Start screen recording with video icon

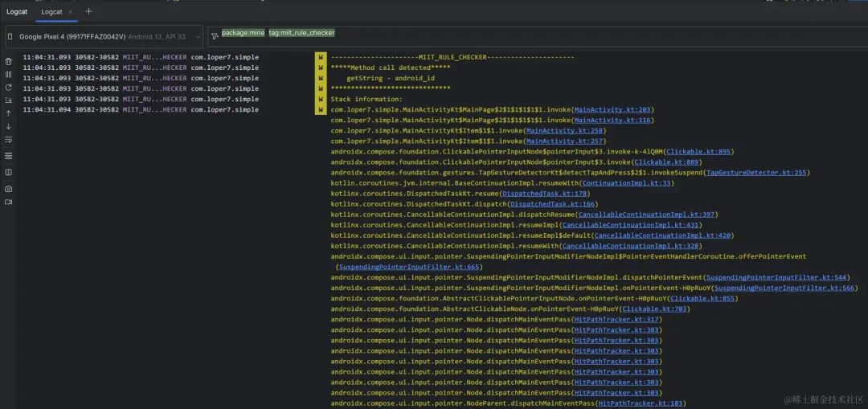8,202
